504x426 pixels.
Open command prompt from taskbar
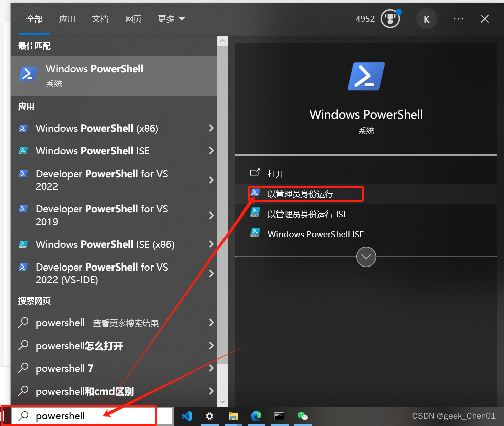[279, 416]
